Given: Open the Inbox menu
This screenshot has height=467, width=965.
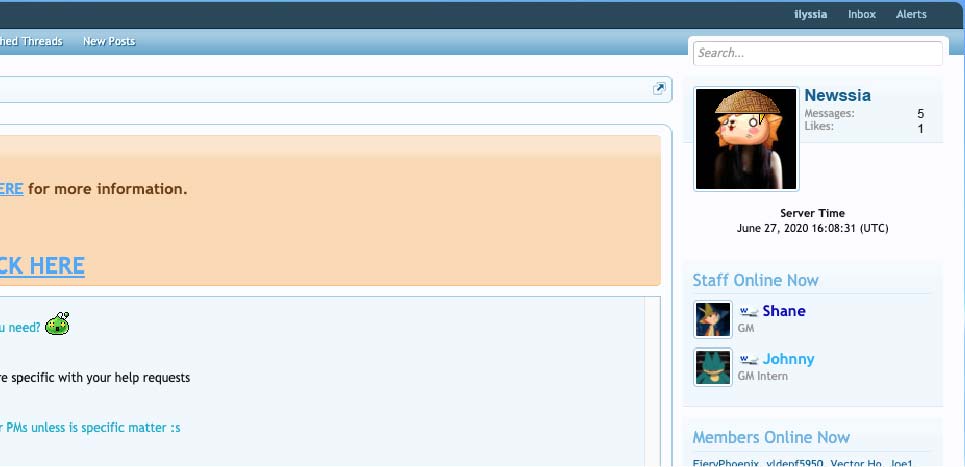Looking at the screenshot, I should [861, 14].
